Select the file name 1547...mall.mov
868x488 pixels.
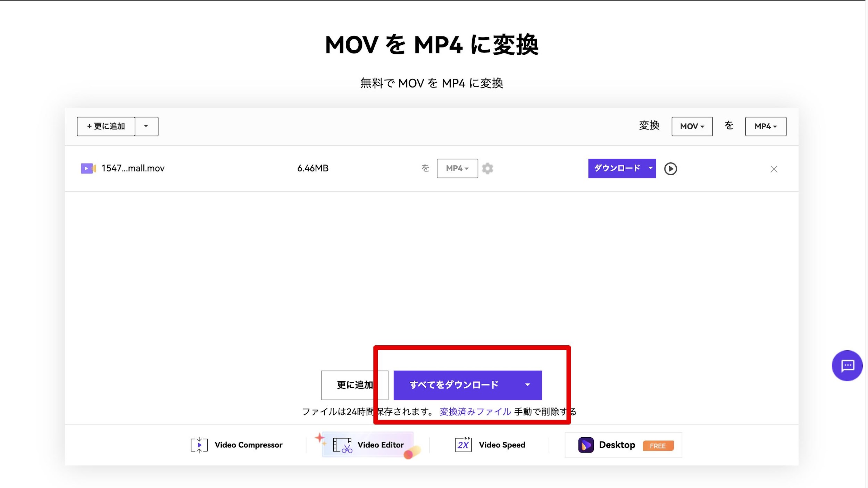point(133,168)
